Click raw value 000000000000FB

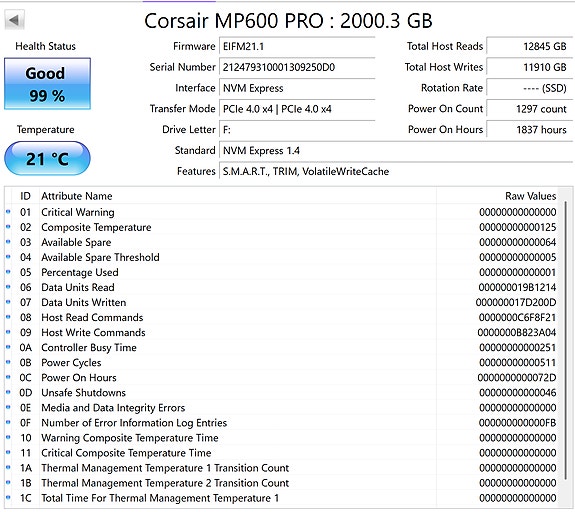pos(517,423)
